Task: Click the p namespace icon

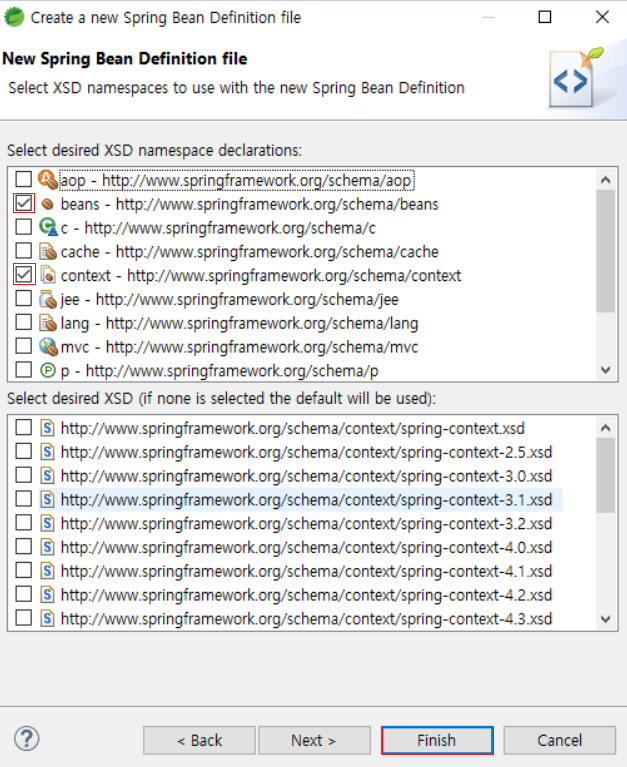Action: pos(48,370)
